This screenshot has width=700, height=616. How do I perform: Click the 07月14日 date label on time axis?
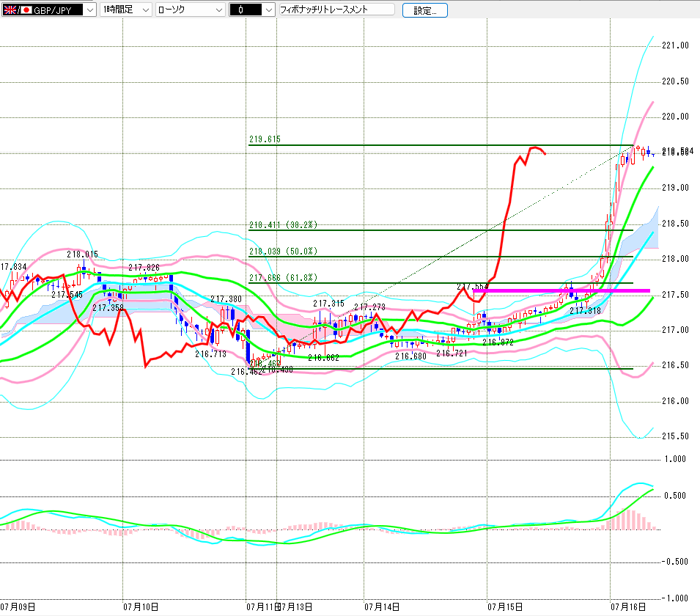point(382,606)
